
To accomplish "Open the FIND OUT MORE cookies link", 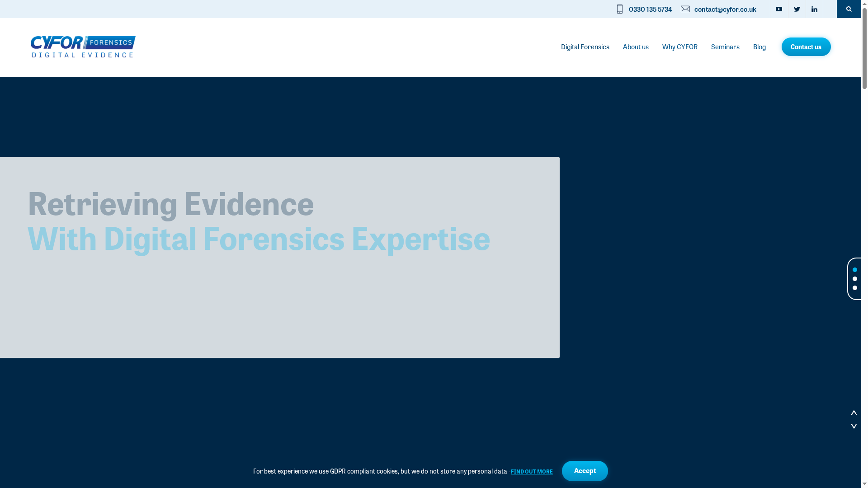I will click(x=532, y=471).
